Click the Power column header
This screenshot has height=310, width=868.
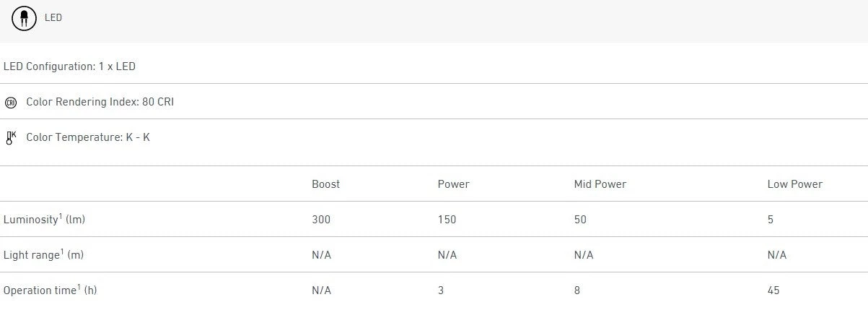tap(453, 184)
